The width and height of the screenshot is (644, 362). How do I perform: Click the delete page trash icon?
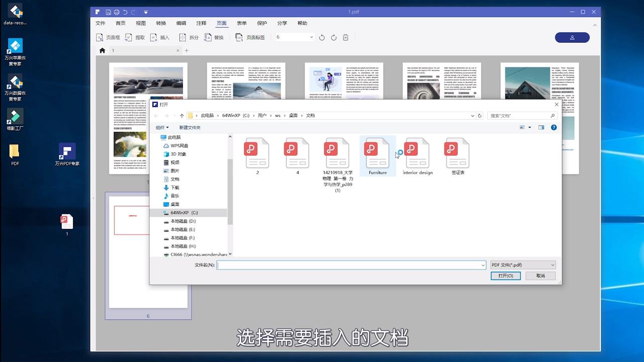pos(345,37)
